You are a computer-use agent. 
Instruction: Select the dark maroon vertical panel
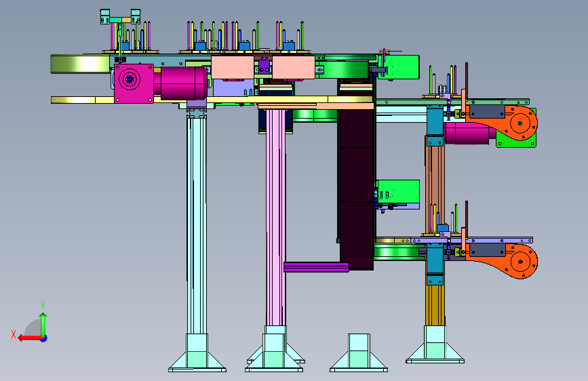357,188
